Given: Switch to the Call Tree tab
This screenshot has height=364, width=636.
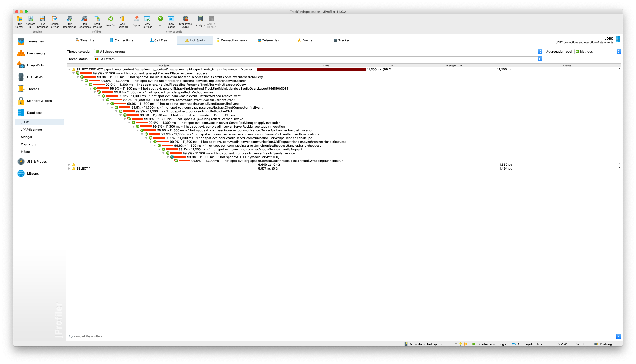Looking at the screenshot, I should (159, 40).
